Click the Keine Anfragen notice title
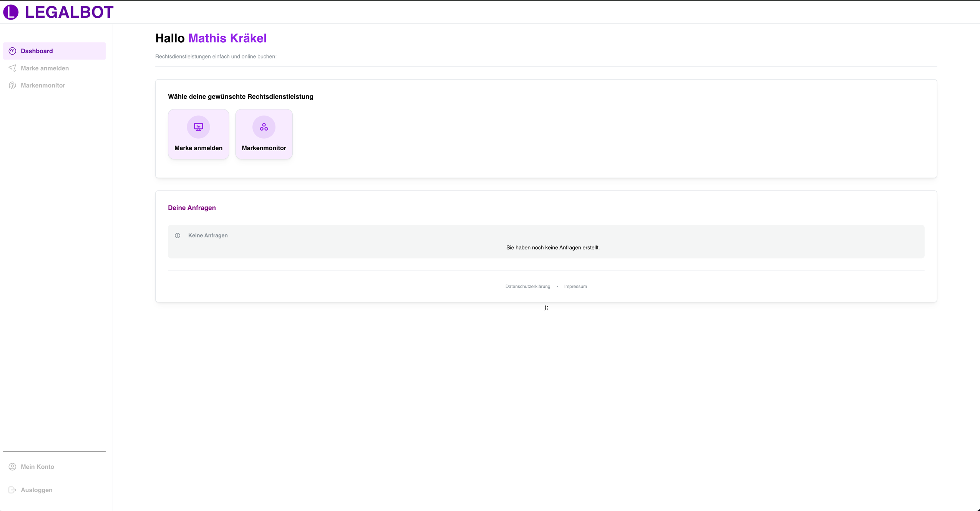Image resolution: width=980 pixels, height=511 pixels. point(208,236)
